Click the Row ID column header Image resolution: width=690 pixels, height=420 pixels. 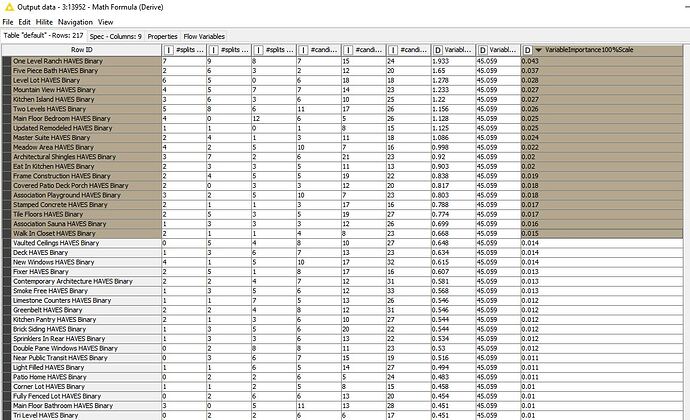tap(82, 50)
